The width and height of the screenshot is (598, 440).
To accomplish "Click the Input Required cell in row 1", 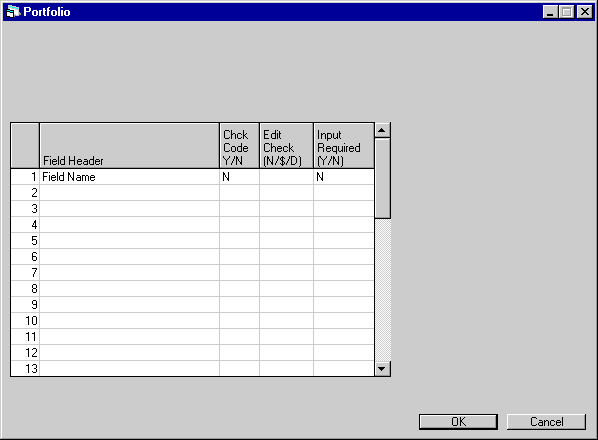I will click(344, 177).
